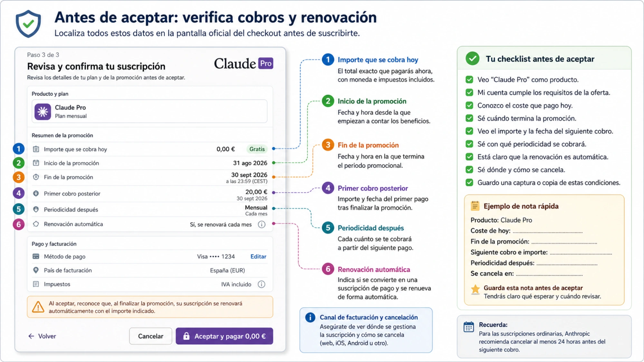The image size is (644, 362).
Task: Click the Claude Pro starburst product icon
Action: click(x=43, y=112)
